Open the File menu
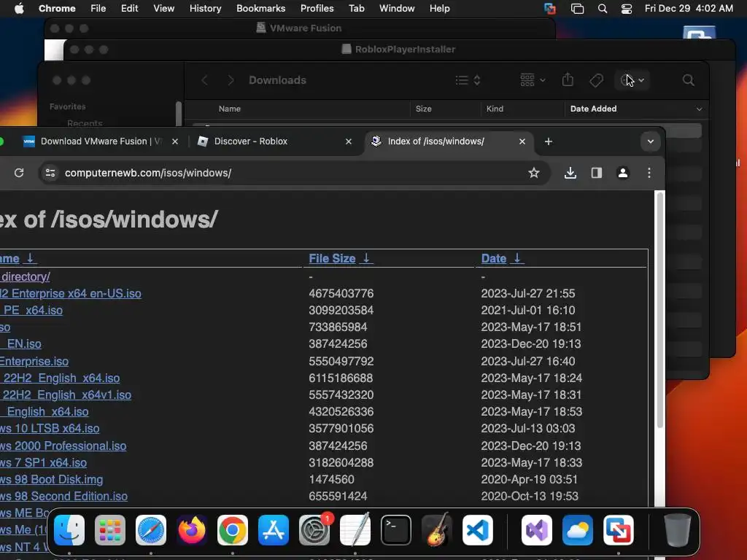The width and height of the screenshot is (747, 560). click(x=98, y=9)
